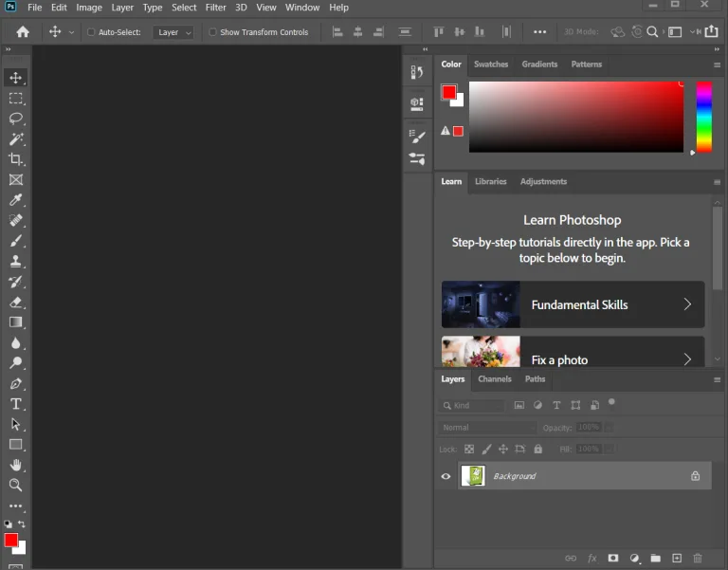Open the Brush Settings panel icon
Screen dimensions: 728x570
[417, 137]
